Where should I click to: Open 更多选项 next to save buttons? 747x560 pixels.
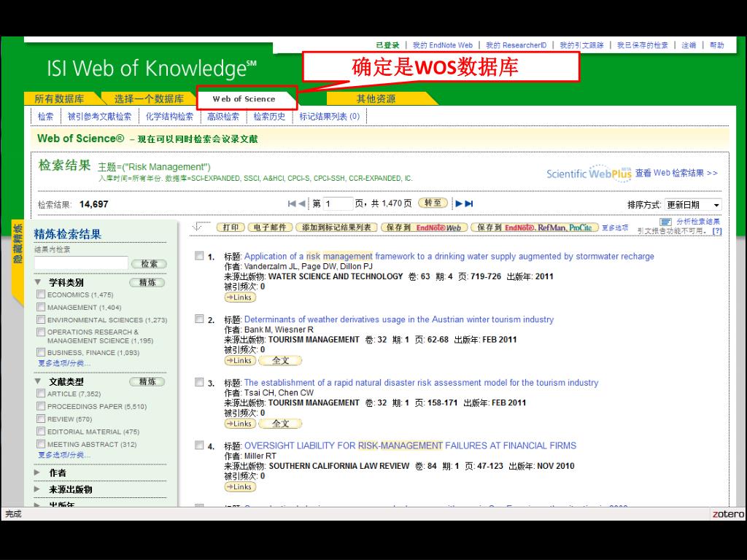[x=614, y=227]
